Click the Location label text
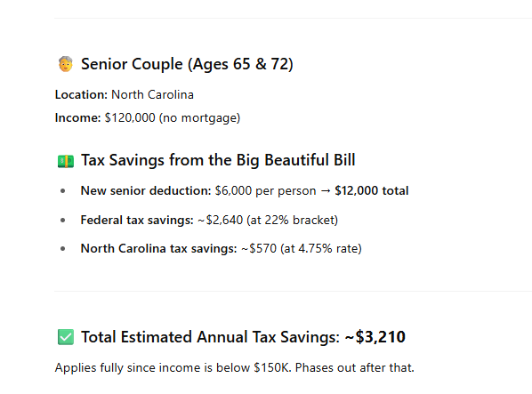532x394 pixels. [81, 94]
